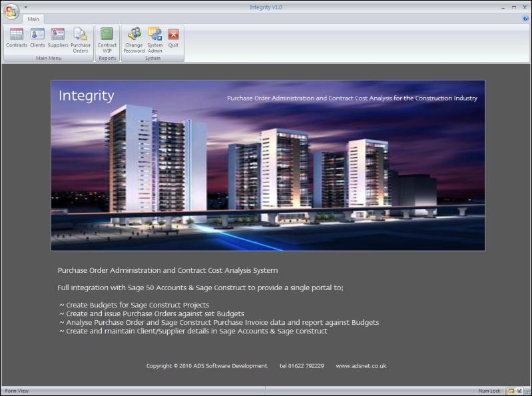Viewport: 532px width, 396px height.
Task: Launch Purchase Orders
Action: click(x=81, y=39)
